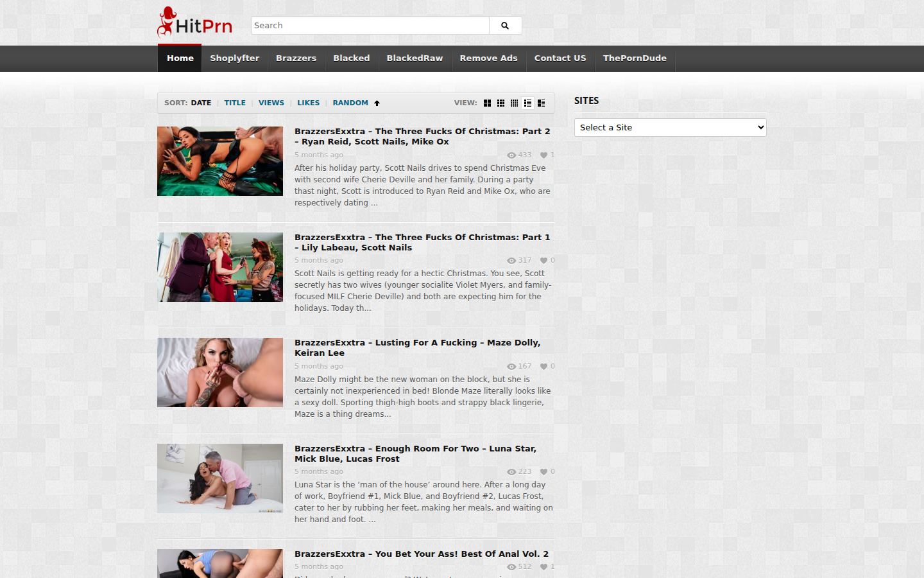Screen dimensions: 924x578
Task: Open the Select a Site dropdown
Action: click(x=671, y=127)
